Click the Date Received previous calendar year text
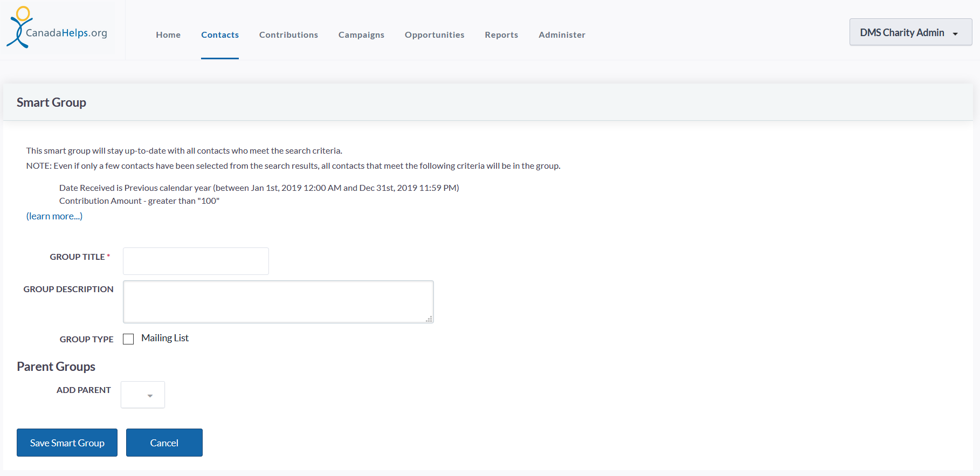The image size is (980, 476). 259,188
